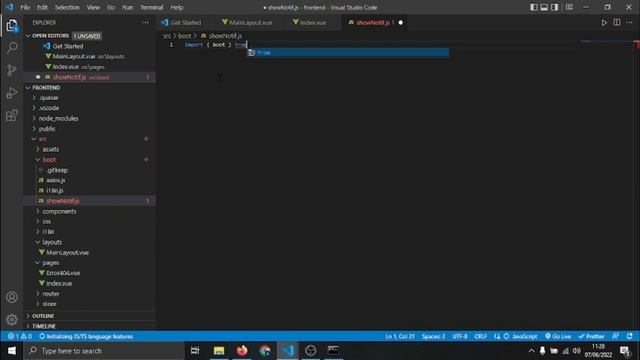Click Windows Start button
The height and width of the screenshot is (360, 640).
(11, 351)
